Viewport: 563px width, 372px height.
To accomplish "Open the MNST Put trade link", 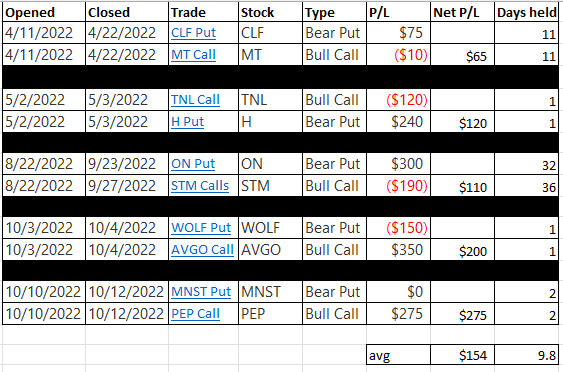I will click(x=201, y=292).
